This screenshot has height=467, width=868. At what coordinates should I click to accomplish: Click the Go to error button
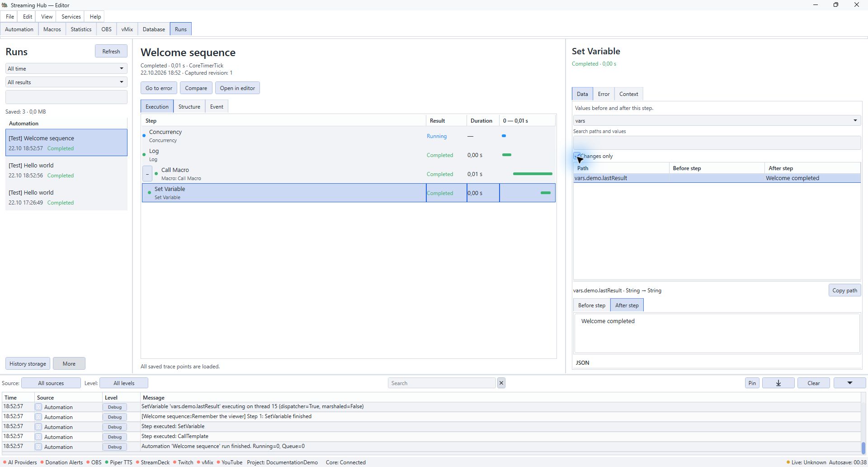pyautogui.click(x=159, y=88)
